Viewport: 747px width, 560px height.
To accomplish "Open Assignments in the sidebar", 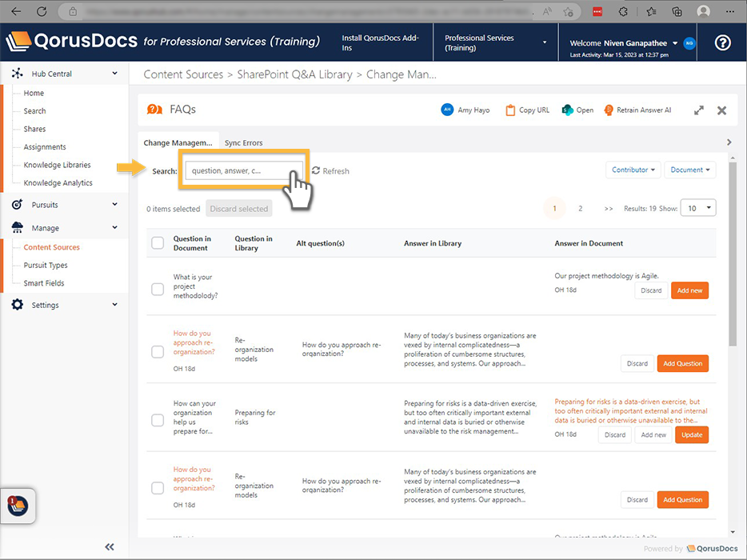I will pyautogui.click(x=45, y=147).
